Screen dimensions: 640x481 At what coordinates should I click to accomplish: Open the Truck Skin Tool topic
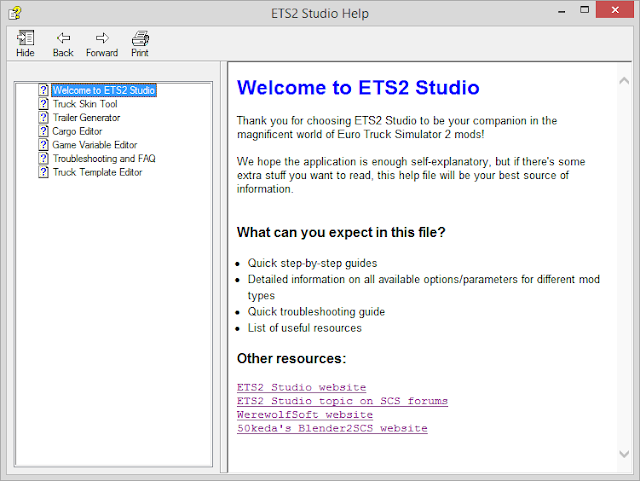pos(85,104)
